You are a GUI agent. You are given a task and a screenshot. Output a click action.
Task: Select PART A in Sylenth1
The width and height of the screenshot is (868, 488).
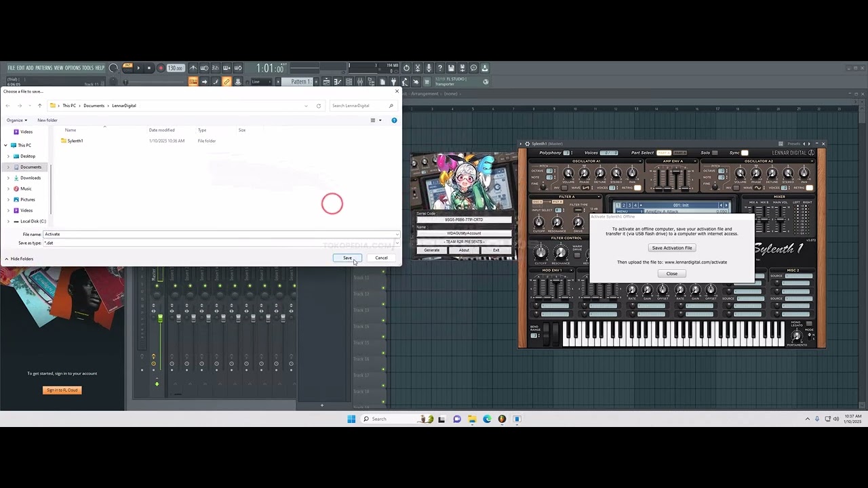click(x=664, y=152)
